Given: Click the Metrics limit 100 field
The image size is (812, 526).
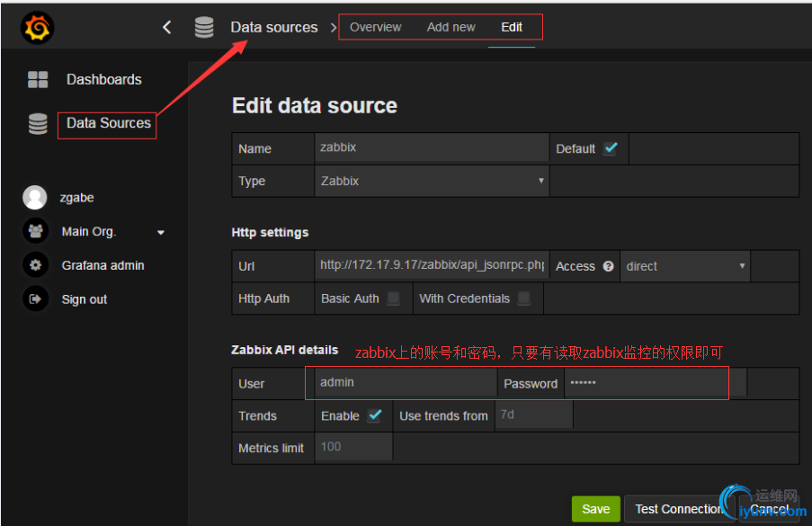Looking at the screenshot, I should (x=353, y=447).
